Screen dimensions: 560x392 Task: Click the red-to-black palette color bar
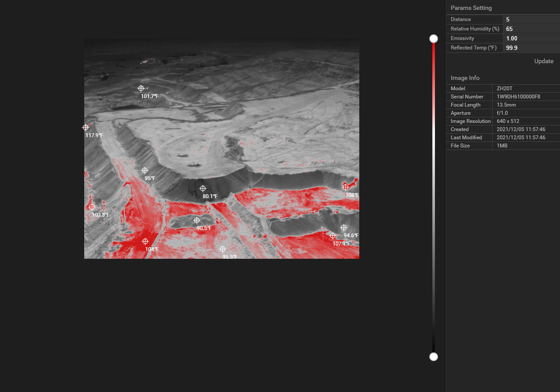coord(434,198)
